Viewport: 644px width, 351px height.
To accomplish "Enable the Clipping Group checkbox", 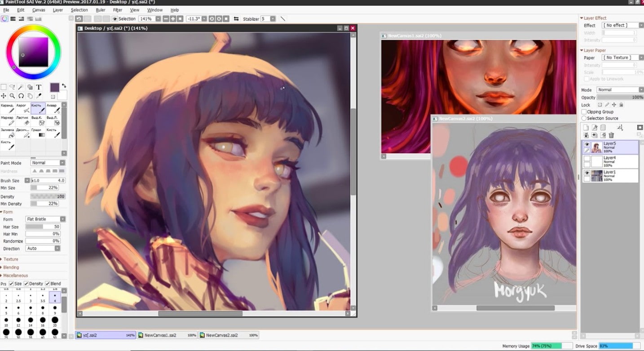I will [584, 112].
